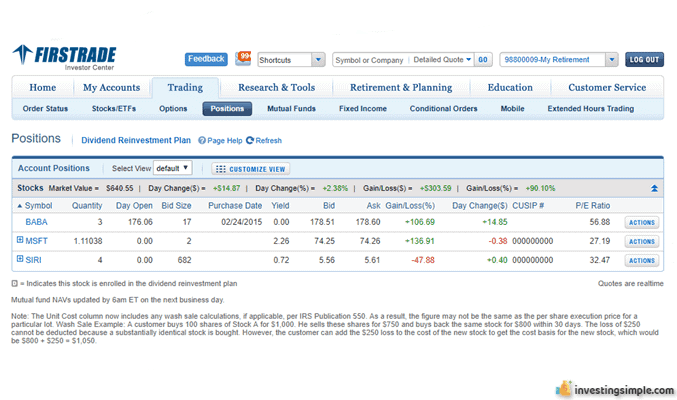Click the Market Value $640.55 figure
677x400 pixels.
(x=120, y=188)
